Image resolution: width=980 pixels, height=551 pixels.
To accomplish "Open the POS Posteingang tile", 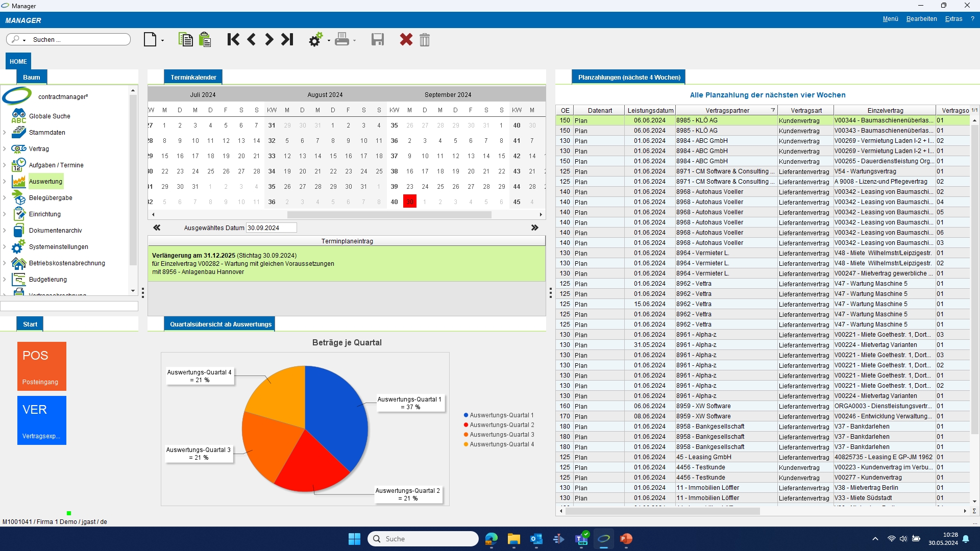I will coord(42,366).
